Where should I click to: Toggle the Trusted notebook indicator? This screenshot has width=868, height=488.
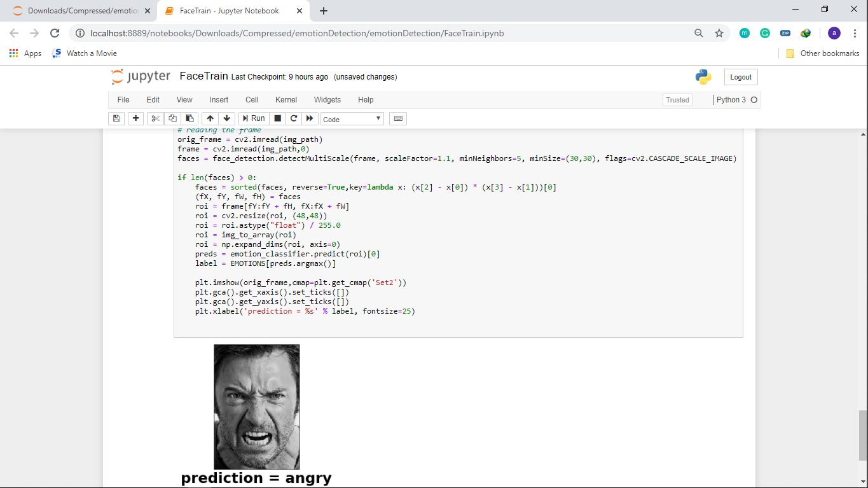click(677, 100)
